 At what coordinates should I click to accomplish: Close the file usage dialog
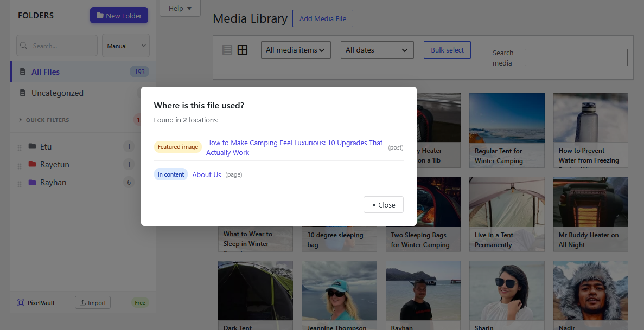click(x=384, y=205)
